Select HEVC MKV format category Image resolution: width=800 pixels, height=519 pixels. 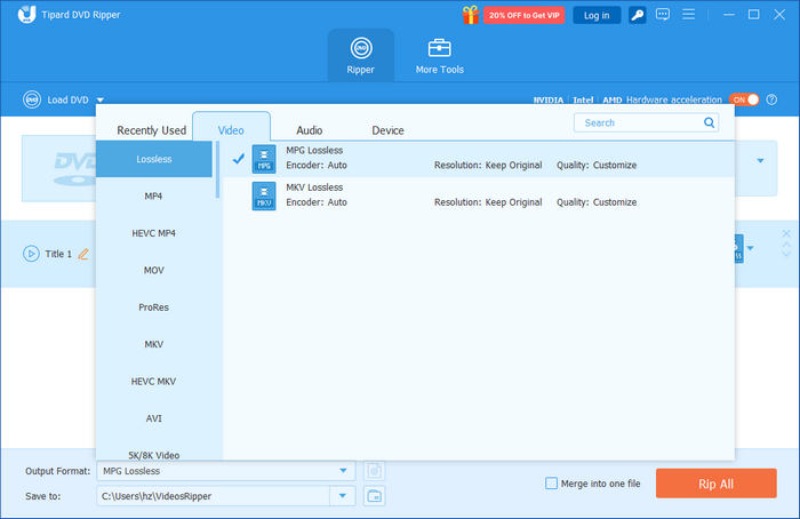click(x=154, y=381)
